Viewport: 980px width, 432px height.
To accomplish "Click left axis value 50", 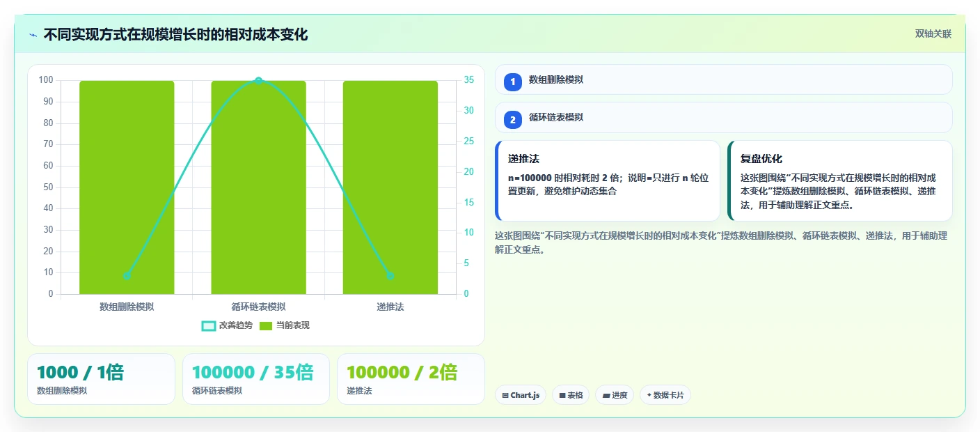I will [x=48, y=187].
